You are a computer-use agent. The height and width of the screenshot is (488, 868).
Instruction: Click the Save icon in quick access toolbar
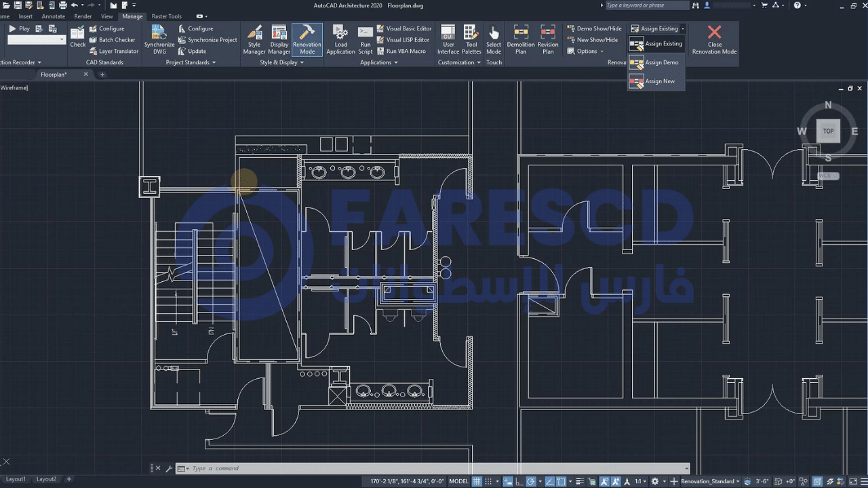(x=18, y=5)
